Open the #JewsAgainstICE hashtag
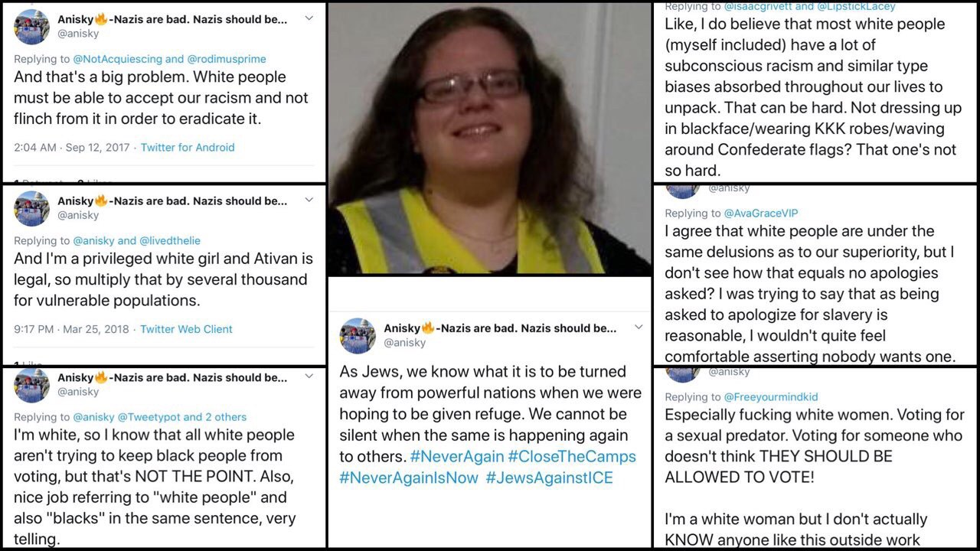This screenshot has height=551, width=980. pyautogui.click(x=549, y=478)
